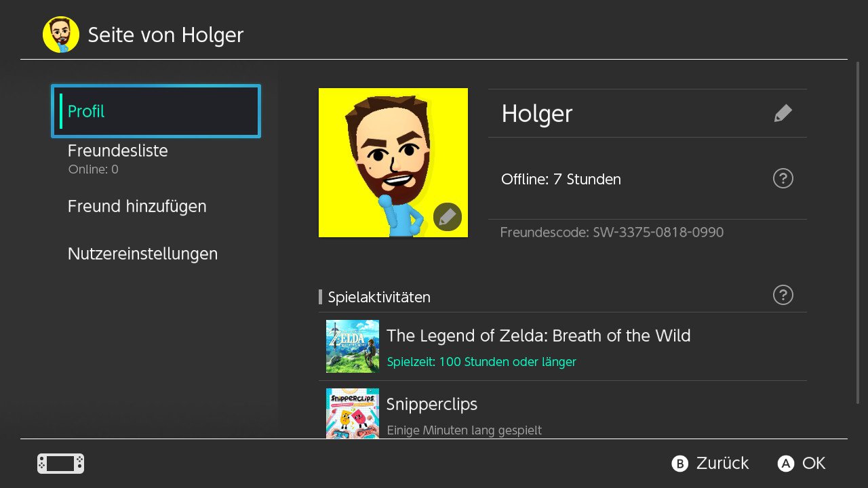The height and width of the screenshot is (488, 868).
Task: Click the 'Online: 0' friends count text
Action: click(x=94, y=169)
